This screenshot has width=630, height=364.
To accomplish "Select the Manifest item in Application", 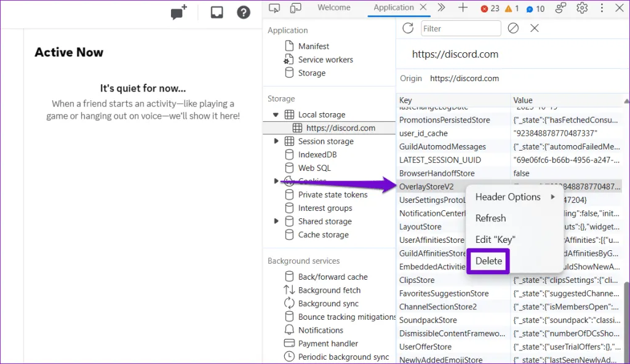I will coord(313,46).
